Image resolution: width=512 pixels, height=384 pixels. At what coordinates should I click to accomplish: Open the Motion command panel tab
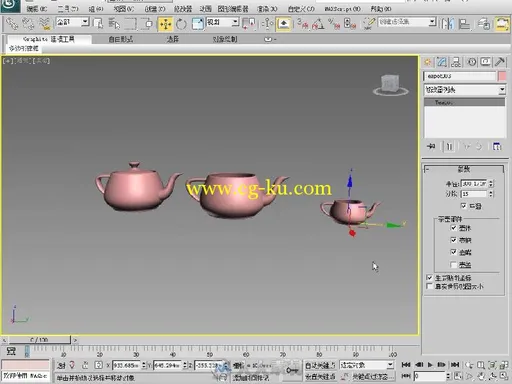tap(471, 62)
